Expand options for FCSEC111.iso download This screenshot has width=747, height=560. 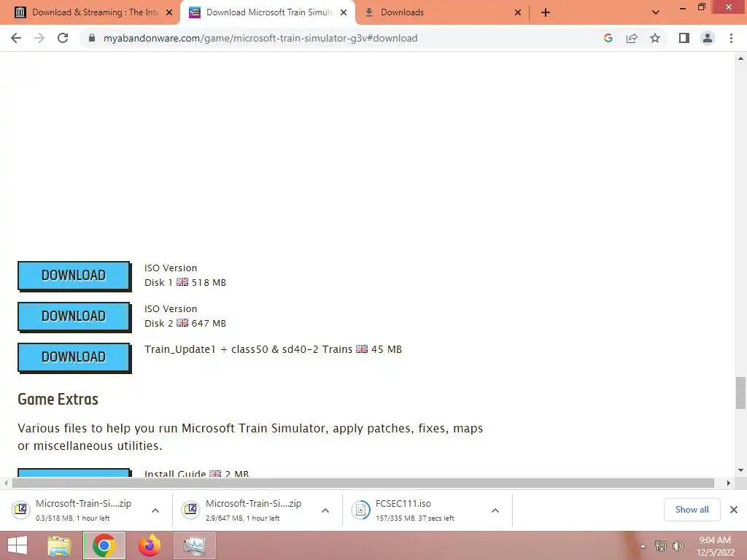tap(495, 510)
